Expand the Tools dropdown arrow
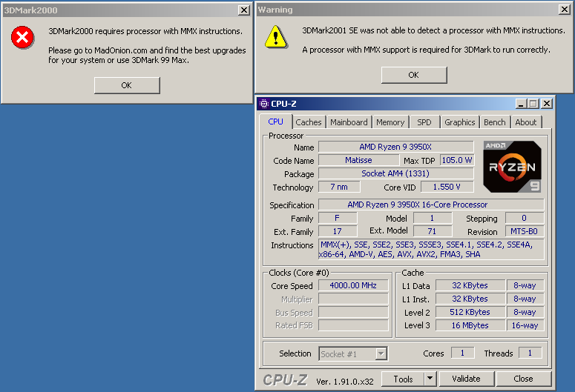 [x=430, y=379]
